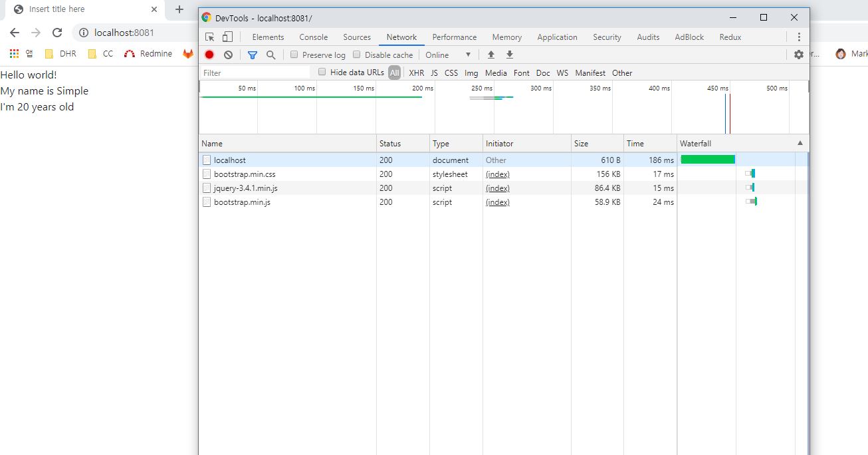Screen dimensions: 868x455
Task: Open the DHR bookmark folder
Action: click(60, 54)
